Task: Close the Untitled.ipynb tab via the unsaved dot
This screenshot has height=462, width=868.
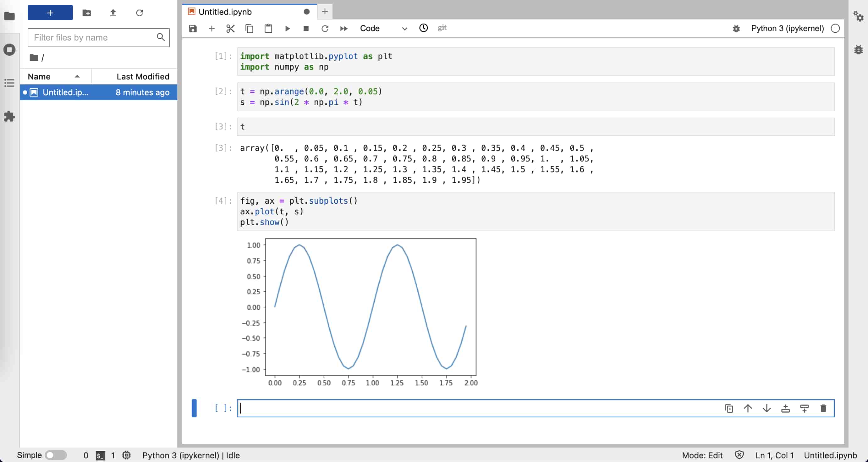Action: 307,12
